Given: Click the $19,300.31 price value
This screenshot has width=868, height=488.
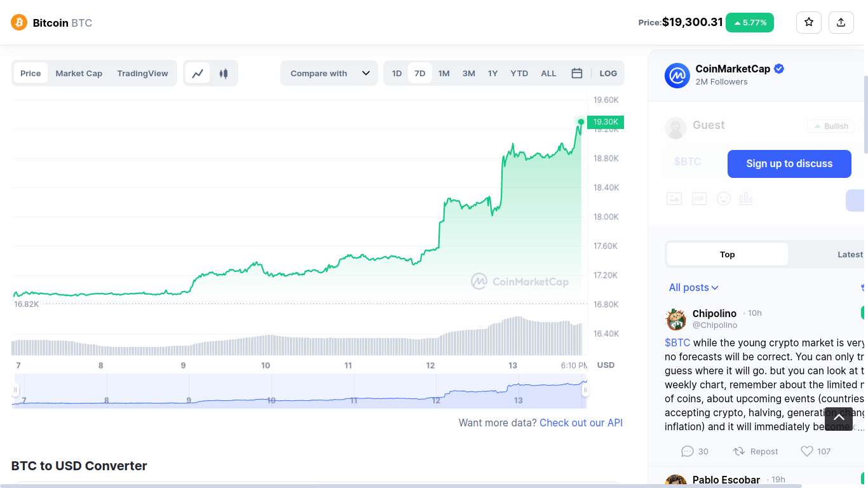Looking at the screenshot, I should (693, 22).
